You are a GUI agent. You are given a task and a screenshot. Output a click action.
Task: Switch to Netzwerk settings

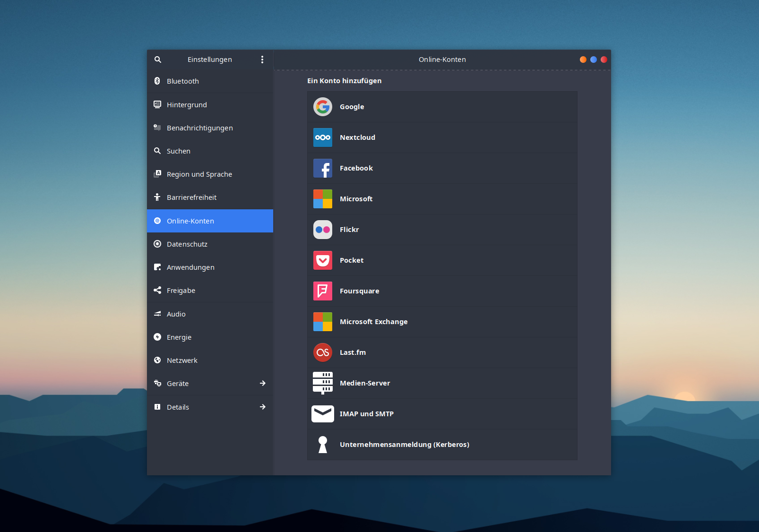pos(210,360)
